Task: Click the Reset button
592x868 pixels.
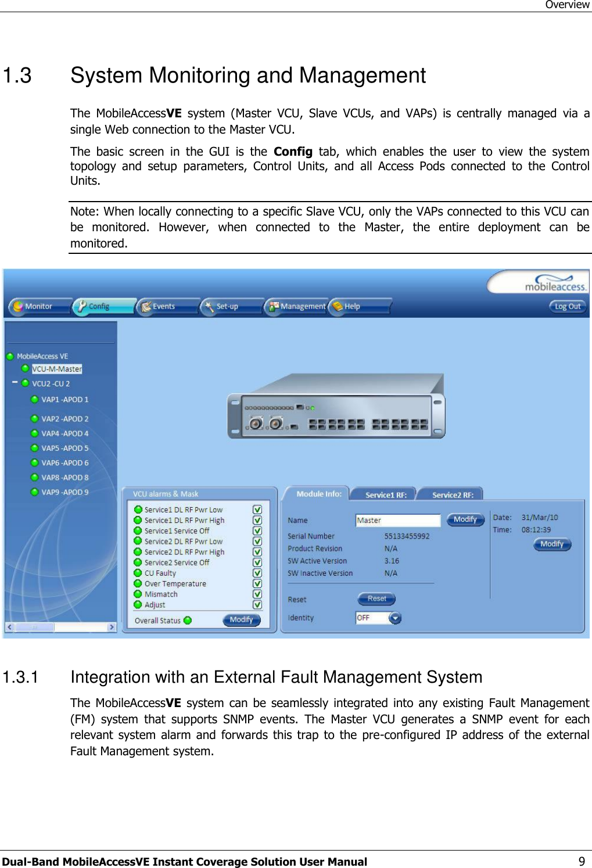Action: (x=376, y=598)
